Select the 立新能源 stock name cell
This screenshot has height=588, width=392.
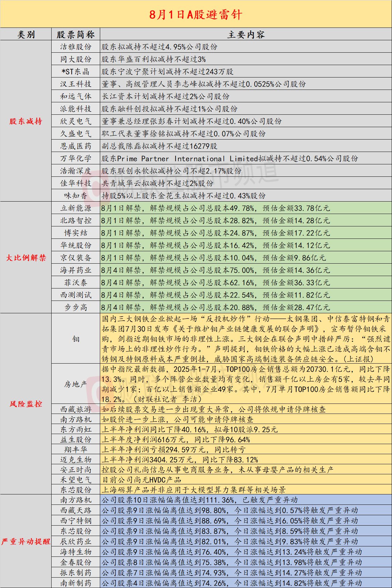(x=76, y=208)
